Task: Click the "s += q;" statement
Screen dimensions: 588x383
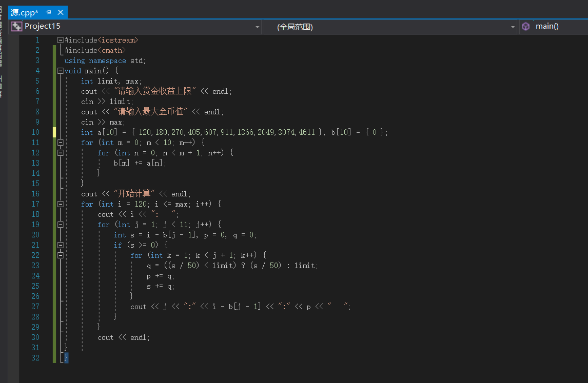Action: (160, 286)
